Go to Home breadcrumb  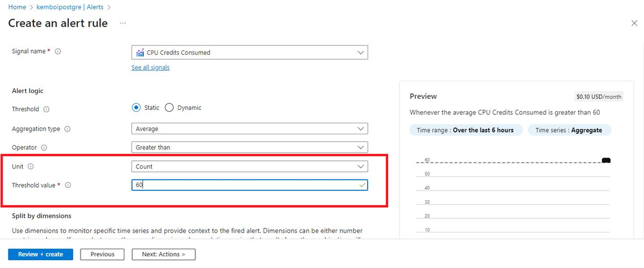coord(16,7)
